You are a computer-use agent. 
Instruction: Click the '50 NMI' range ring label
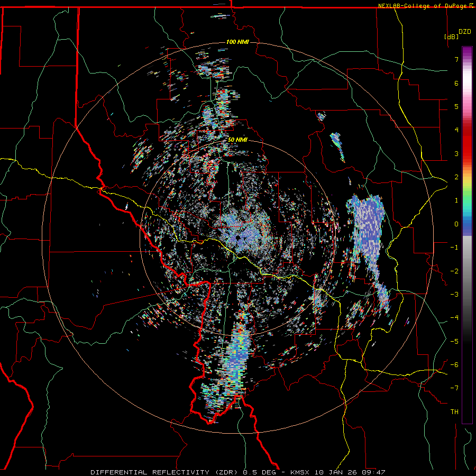coord(237,140)
